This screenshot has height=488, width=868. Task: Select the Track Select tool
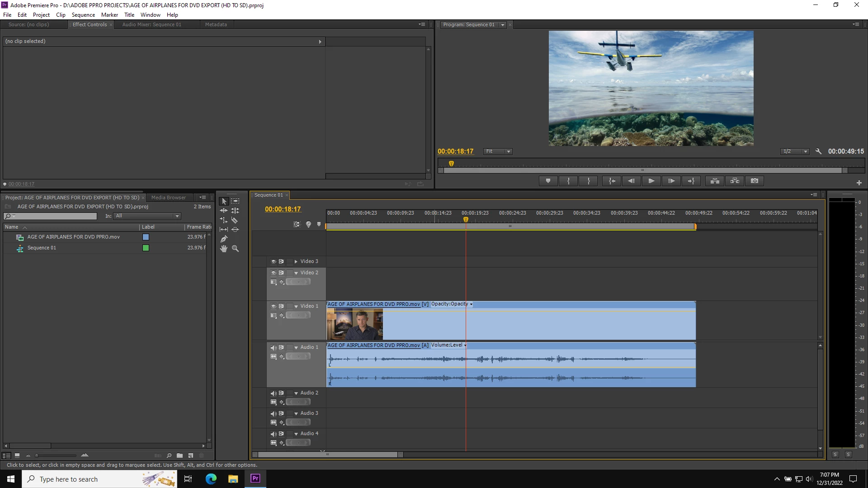(x=235, y=201)
